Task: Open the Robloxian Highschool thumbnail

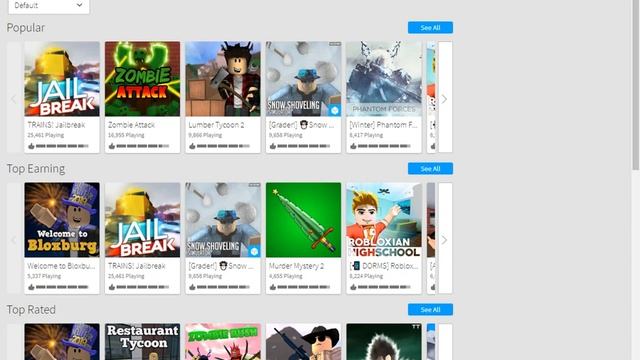Action: (384, 220)
